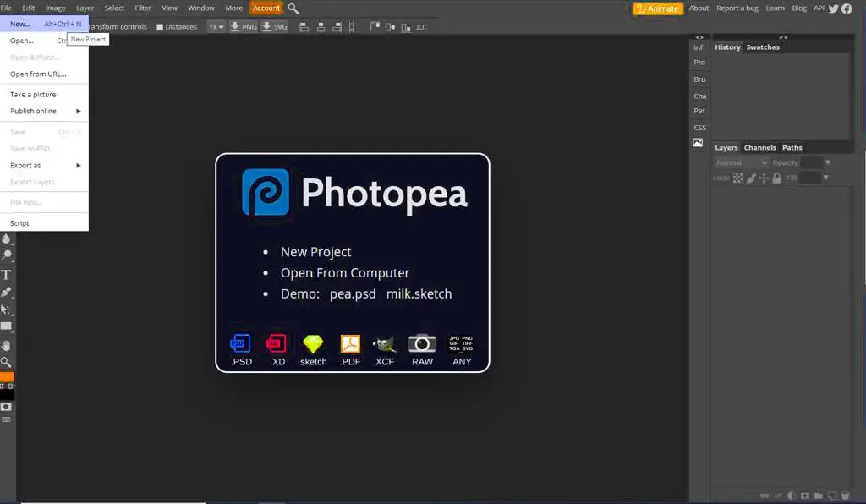Image resolution: width=866 pixels, height=504 pixels.
Task: Open the Opacity dropdown arrow
Action: point(827,162)
